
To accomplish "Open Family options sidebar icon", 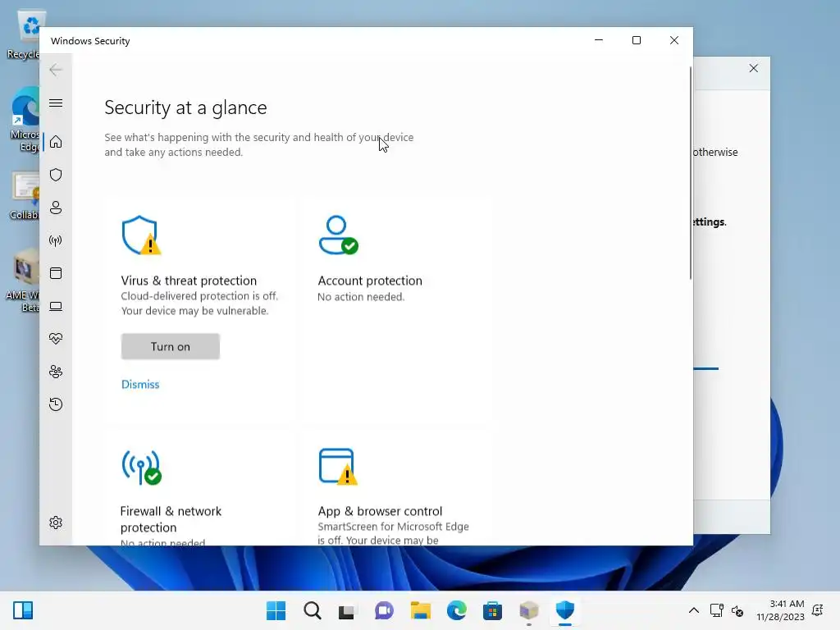I will 56,372.
